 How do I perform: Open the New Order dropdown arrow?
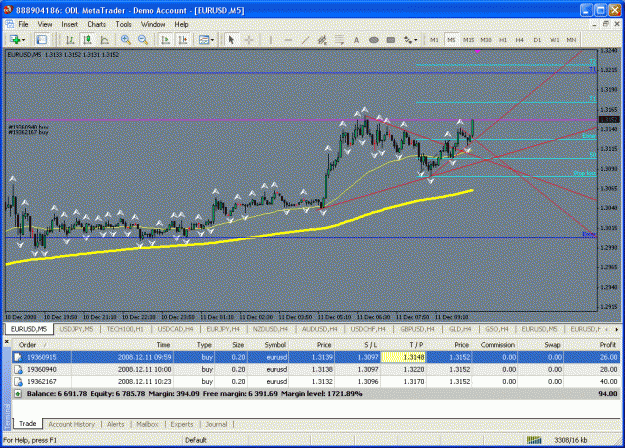24,40
